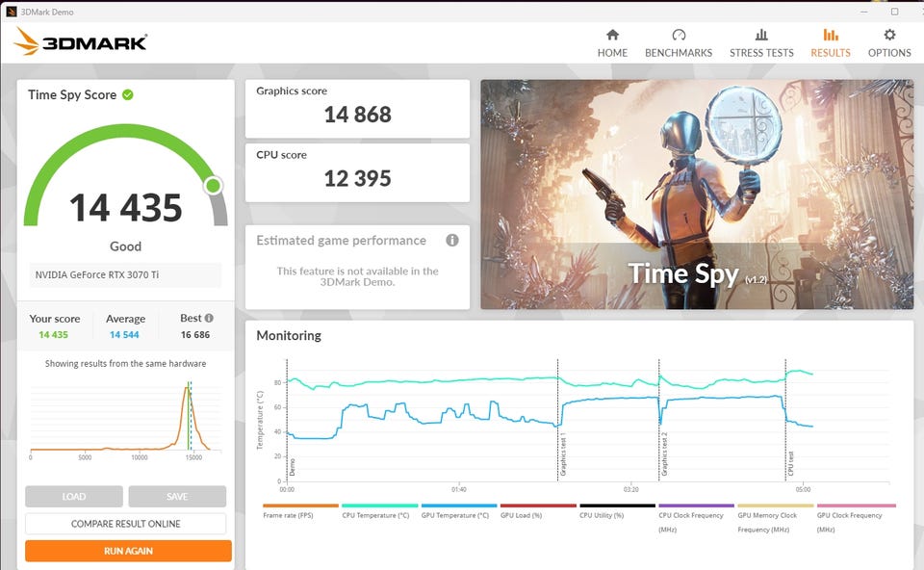Image resolution: width=924 pixels, height=570 pixels.
Task: Click the 'Showing results from the same hardware' text
Action: [125, 364]
